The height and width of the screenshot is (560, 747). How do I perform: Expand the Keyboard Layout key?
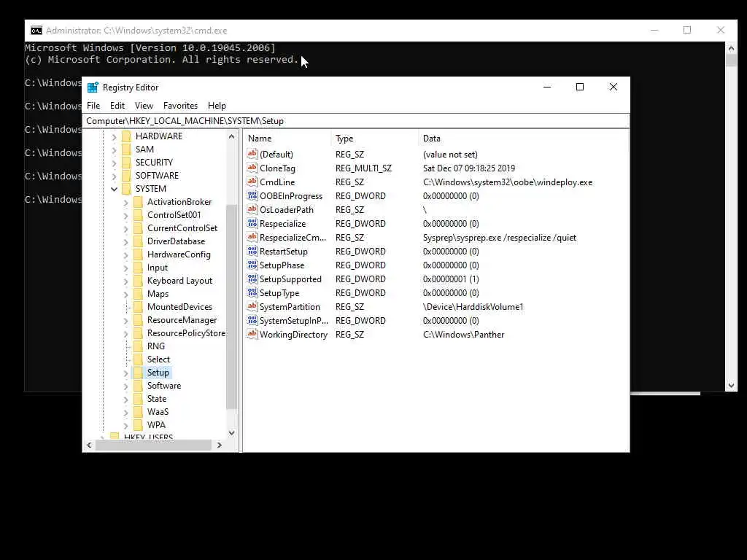coord(125,281)
